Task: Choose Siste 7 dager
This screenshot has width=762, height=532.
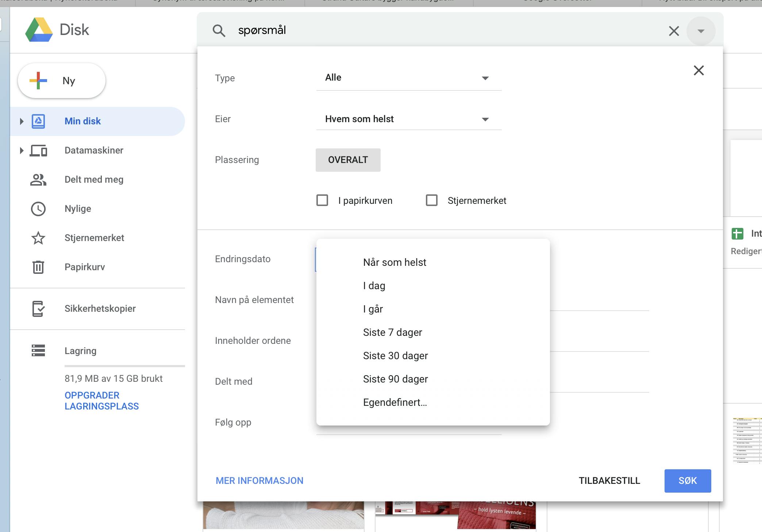Action: [433, 332]
